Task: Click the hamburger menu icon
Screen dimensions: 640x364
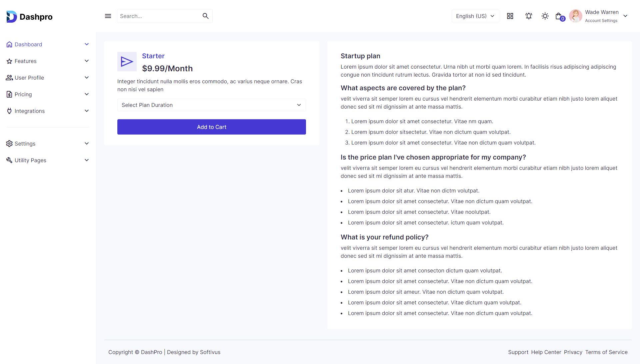Action: (108, 16)
